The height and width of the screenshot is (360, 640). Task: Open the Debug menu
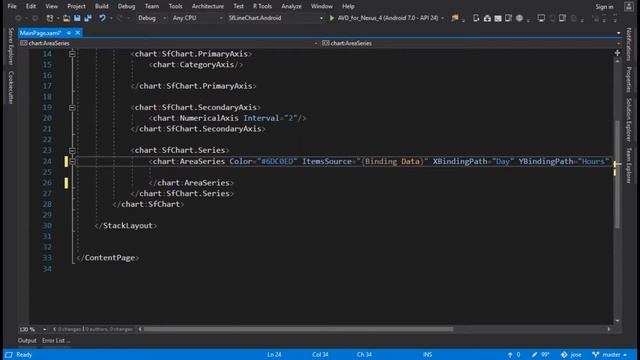pyautogui.click(x=126, y=6)
